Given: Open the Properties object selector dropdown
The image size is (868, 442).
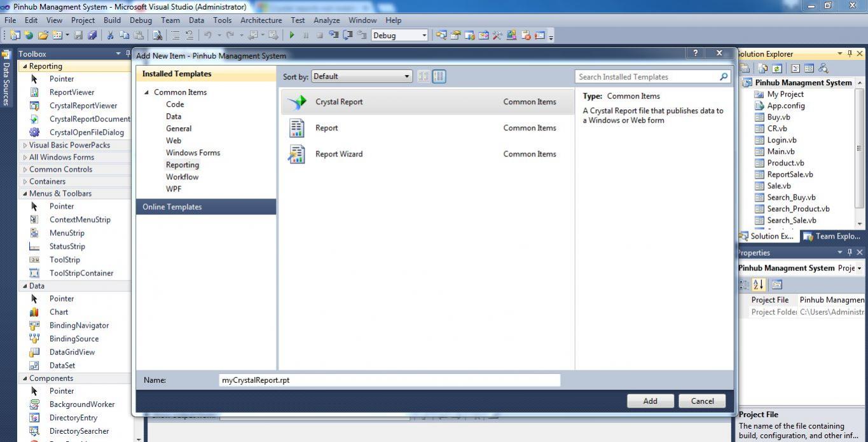Looking at the screenshot, I should (859, 268).
